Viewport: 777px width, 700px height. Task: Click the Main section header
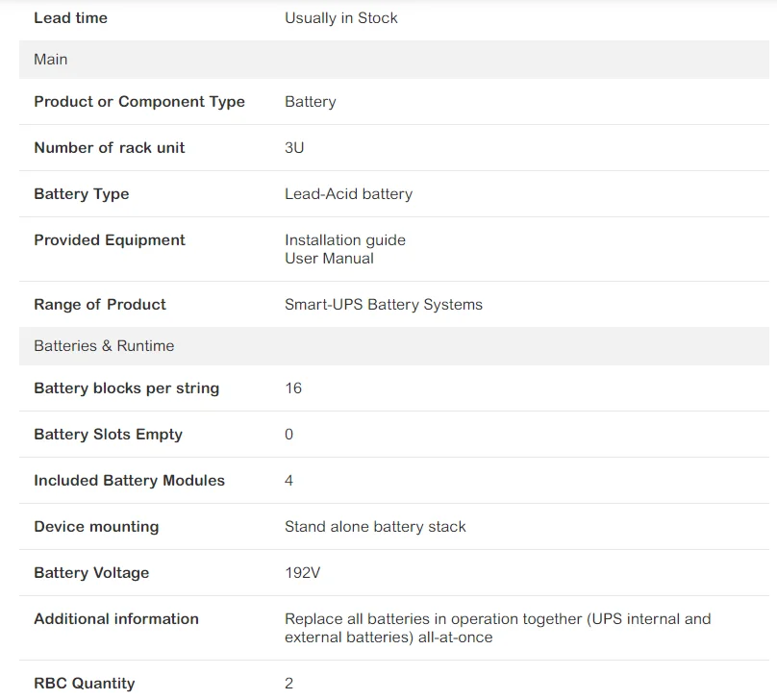pyautogui.click(x=394, y=60)
